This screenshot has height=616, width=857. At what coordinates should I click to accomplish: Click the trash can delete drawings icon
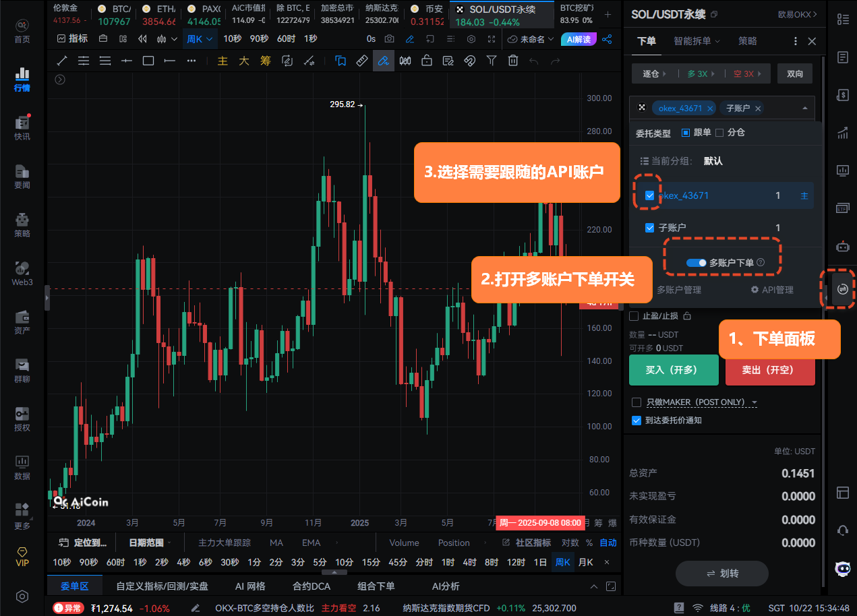[513, 61]
